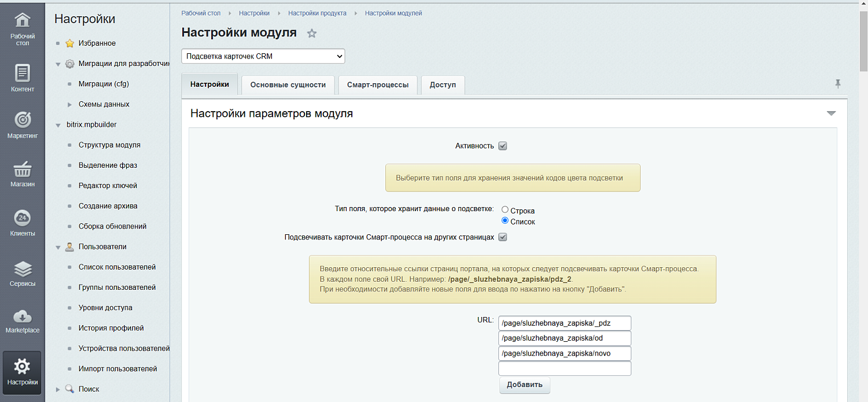The image size is (868, 402).
Task: Click the empty URL input field
Action: 564,368
